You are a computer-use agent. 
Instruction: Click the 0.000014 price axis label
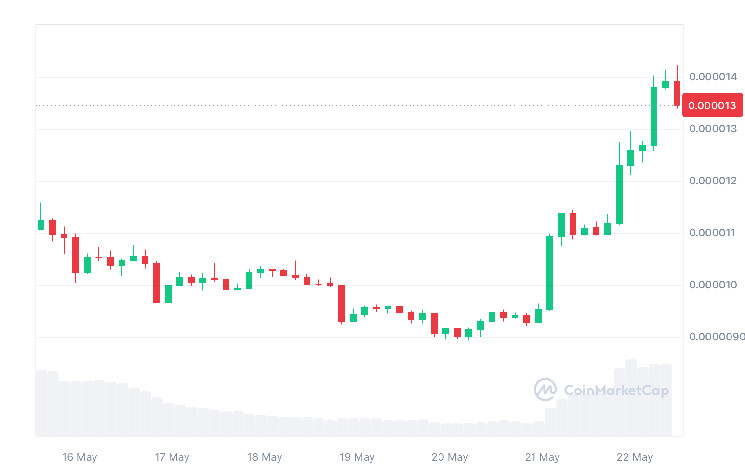[x=712, y=77]
